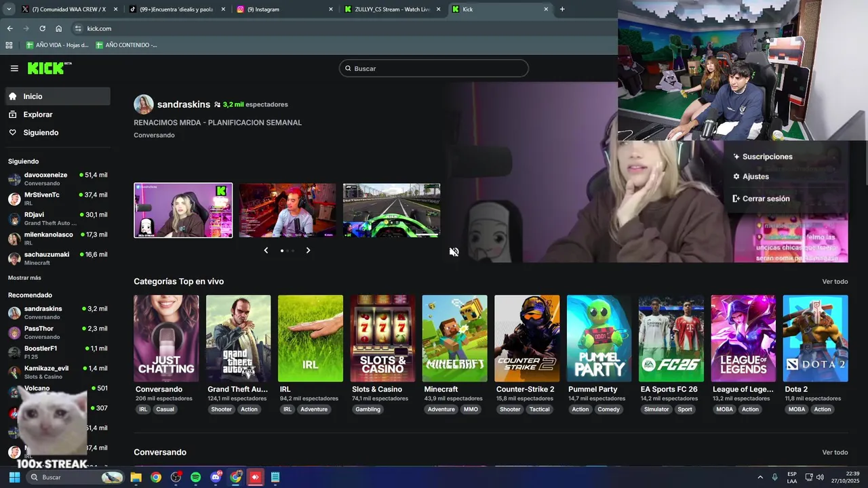Open davooxeneize channel in Siguiendo list
The height and width of the screenshot is (488, 868).
click(58, 179)
